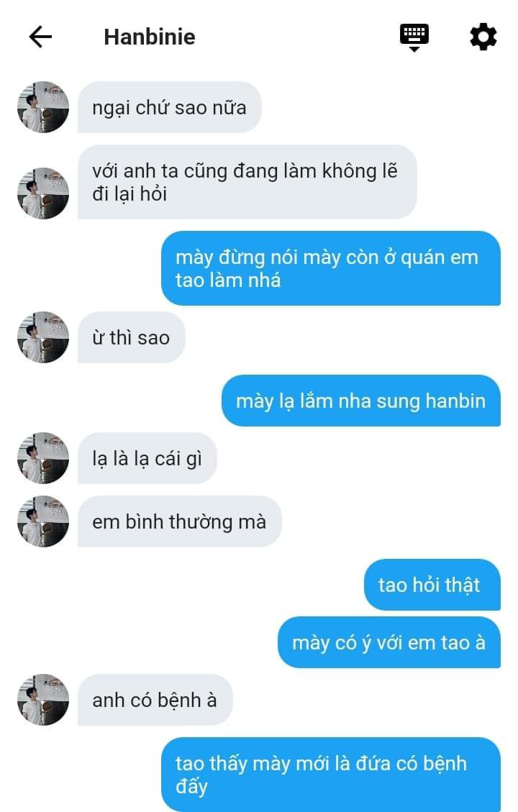Open the keyboard toggle icon

(414, 37)
